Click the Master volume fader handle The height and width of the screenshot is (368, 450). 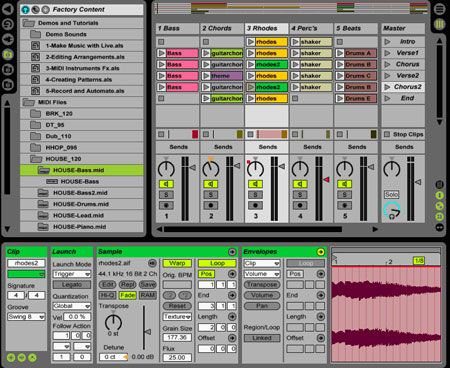click(x=418, y=182)
